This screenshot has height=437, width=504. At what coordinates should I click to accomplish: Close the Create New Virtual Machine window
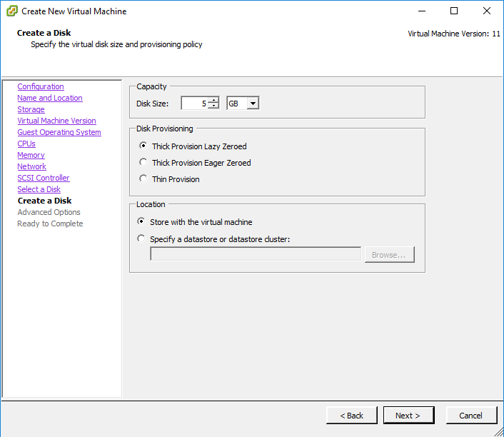pos(487,11)
